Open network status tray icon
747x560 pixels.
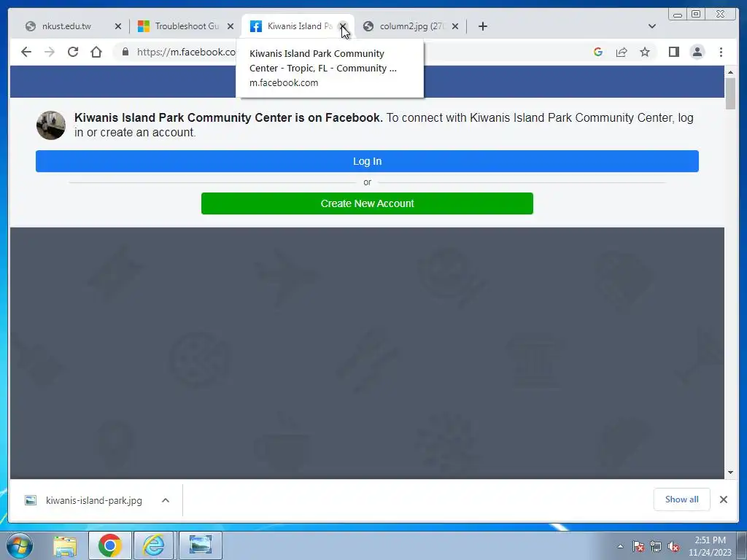[x=656, y=547]
